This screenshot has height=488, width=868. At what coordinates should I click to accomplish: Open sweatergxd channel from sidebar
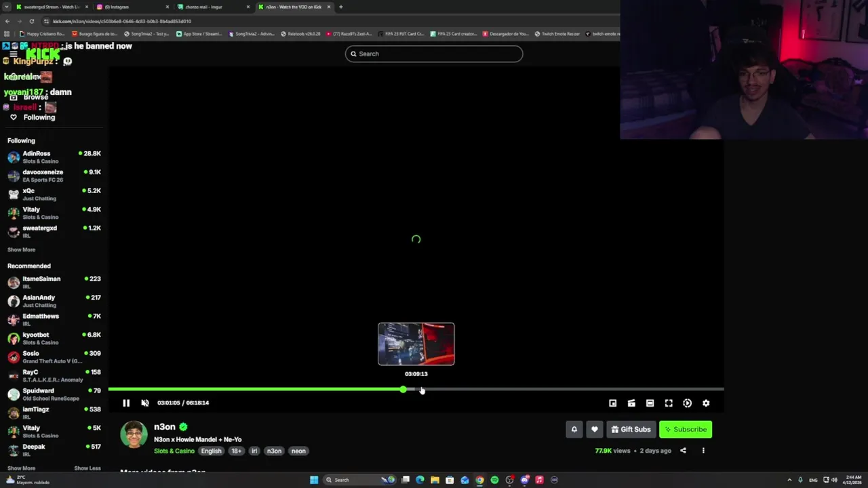[54, 232]
